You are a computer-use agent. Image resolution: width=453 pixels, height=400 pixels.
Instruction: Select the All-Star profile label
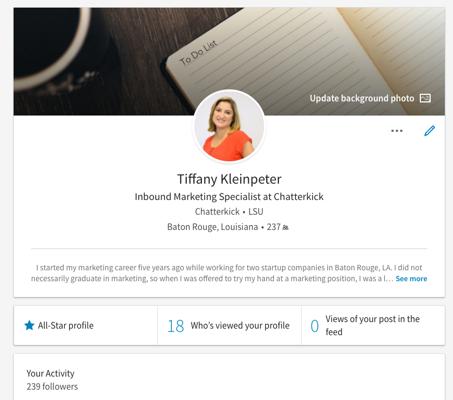pyautogui.click(x=66, y=325)
